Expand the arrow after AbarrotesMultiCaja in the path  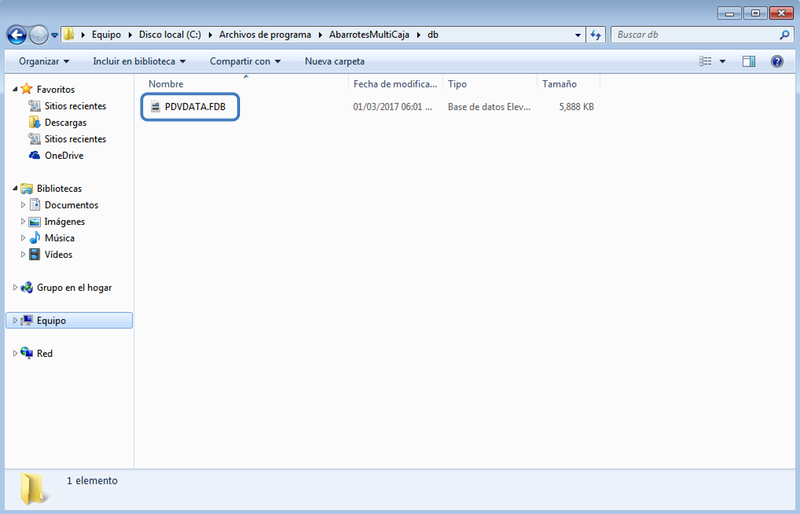click(418, 35)
